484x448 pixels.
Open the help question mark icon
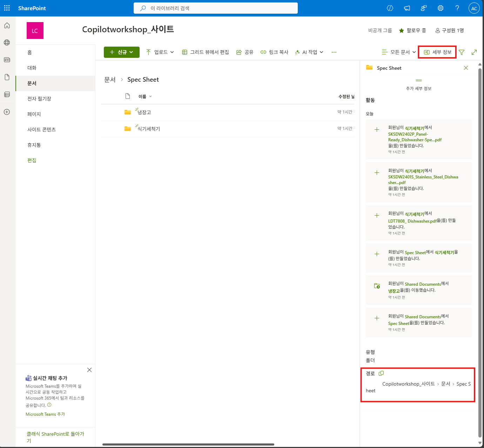pos(457,8)
